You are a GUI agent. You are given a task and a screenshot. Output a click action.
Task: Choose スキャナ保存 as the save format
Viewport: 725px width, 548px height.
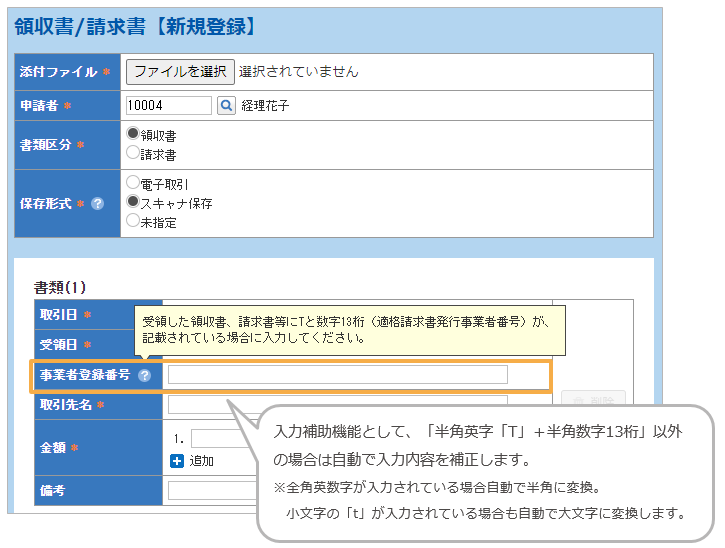pos(133,202)
